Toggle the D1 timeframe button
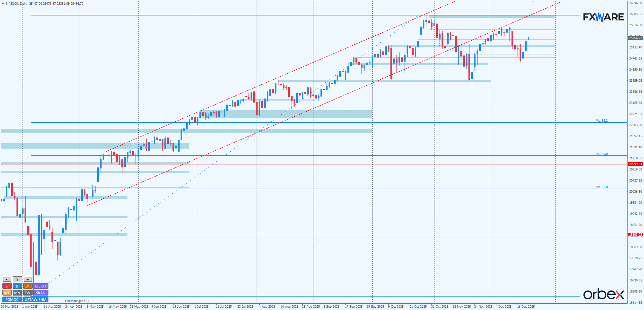Viewport: 644px width, 310px height. pos(28,286)
